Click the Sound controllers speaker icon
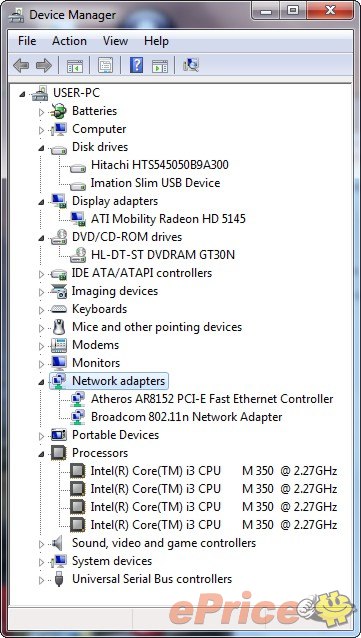Screen dimensions: 361x638 pyautogui.click(x=58, y=543)
